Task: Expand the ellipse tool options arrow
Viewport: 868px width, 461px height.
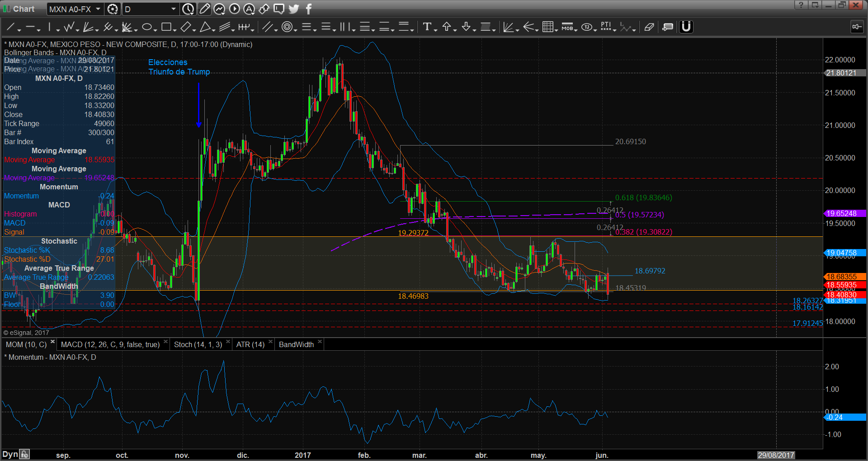Action: pos(155,30)
